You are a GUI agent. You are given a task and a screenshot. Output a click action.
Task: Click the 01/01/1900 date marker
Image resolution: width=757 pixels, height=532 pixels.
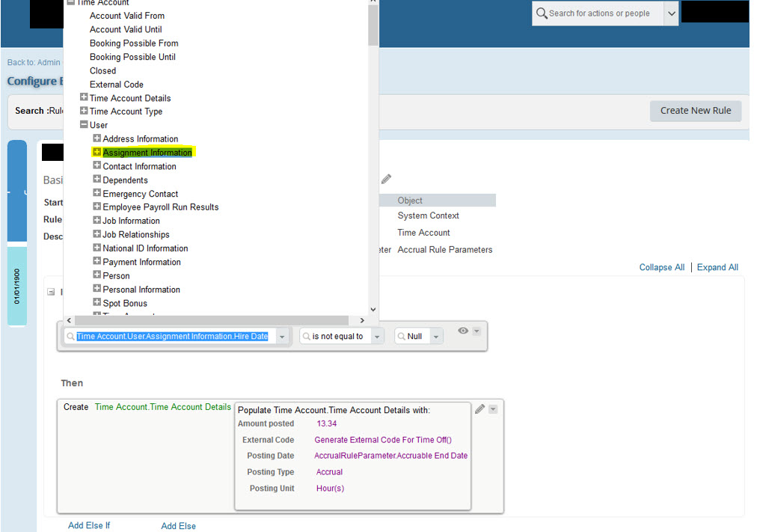17,287
